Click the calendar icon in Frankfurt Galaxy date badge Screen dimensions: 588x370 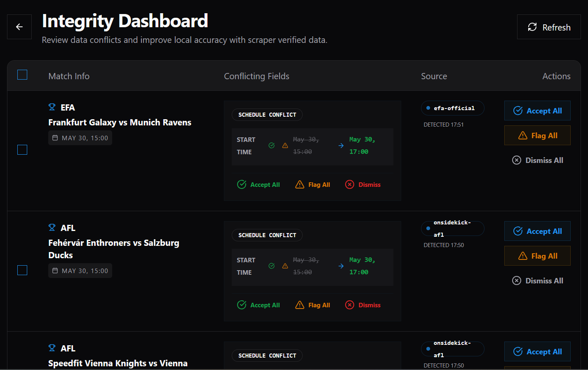[x=55, y=138]
